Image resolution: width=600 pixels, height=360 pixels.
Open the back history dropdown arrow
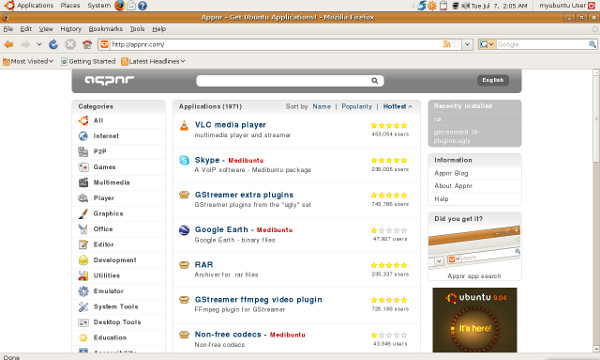[x=39, y=44]
